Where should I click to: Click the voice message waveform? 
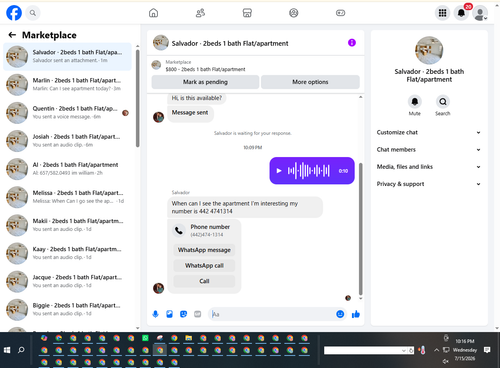click(308, 171)
